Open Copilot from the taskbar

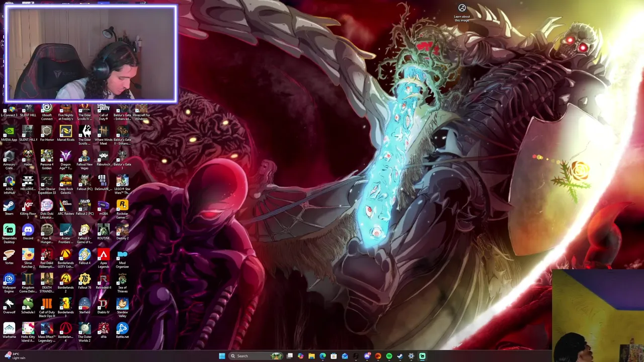[x=300, y=356]
